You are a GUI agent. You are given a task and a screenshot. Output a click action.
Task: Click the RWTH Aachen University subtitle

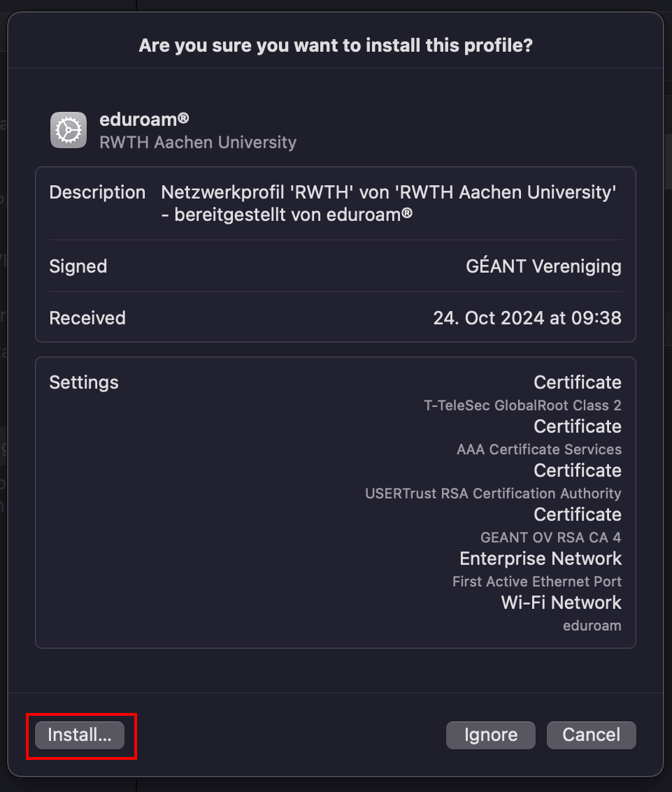pos(198,142)
